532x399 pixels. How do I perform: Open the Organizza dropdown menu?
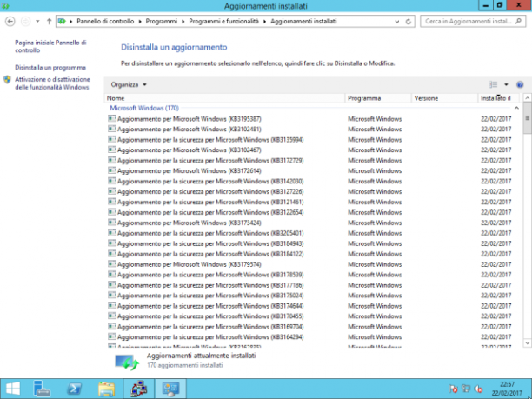129,84
